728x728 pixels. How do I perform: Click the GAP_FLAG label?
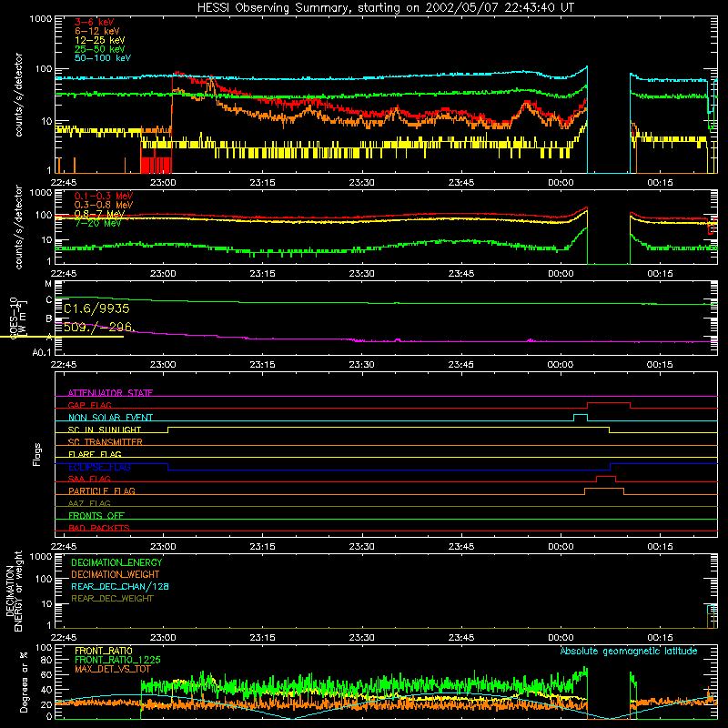[x=89, y=405]
